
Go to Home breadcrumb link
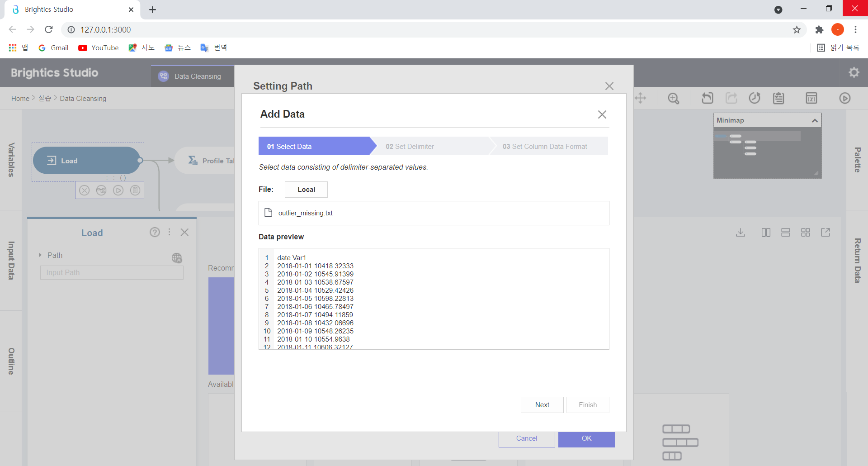pyautogui.click(x=20, y=99)
